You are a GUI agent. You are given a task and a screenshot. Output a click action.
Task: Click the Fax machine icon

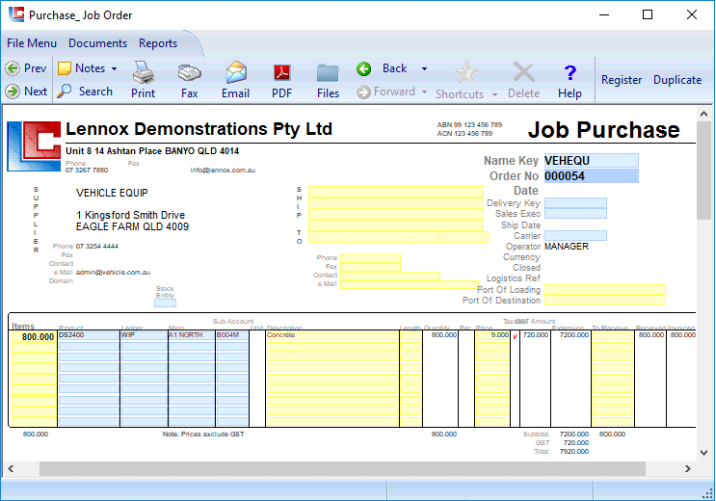pyautogui.click(x=189, y=73)
